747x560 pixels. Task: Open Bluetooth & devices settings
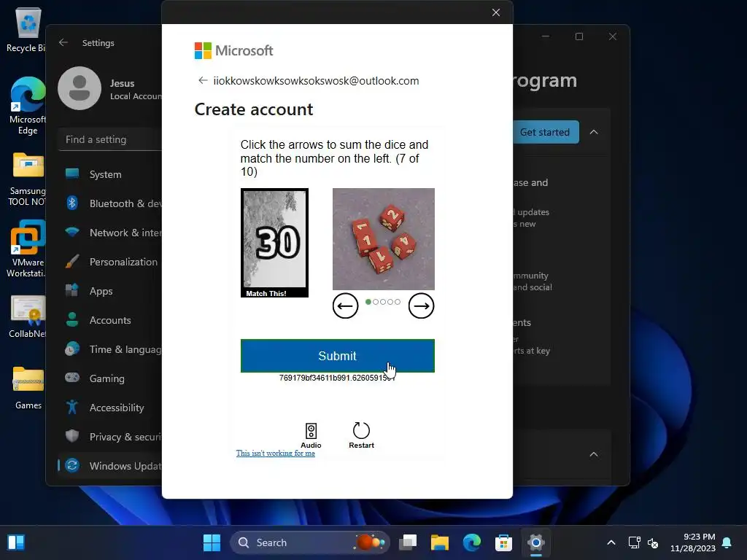pos(111,203)
